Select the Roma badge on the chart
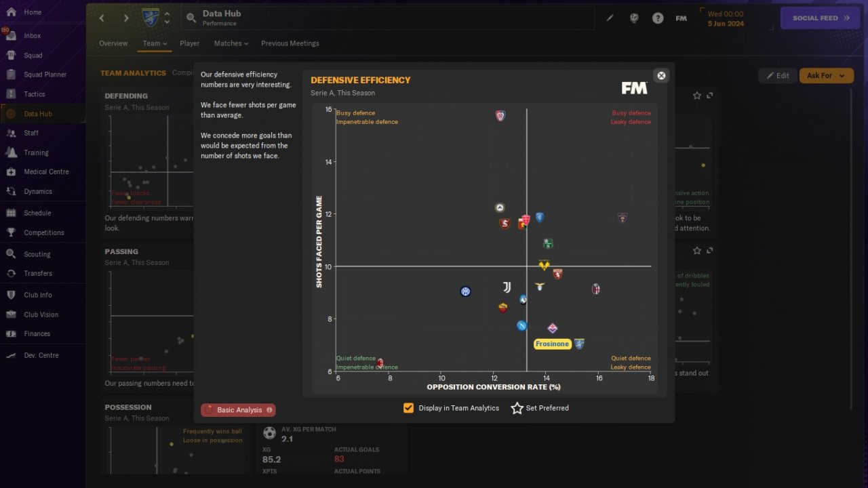868x488 pixels. [x=502, y=308]
